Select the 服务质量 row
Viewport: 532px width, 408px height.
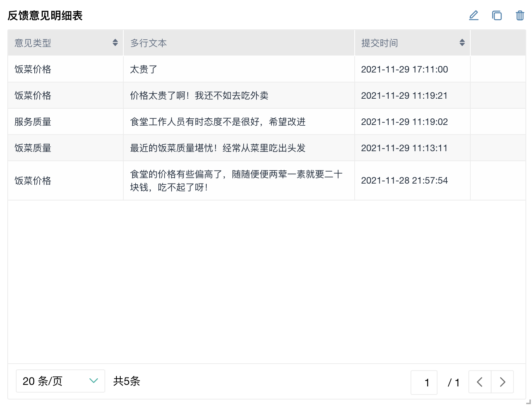pos(33,122)
